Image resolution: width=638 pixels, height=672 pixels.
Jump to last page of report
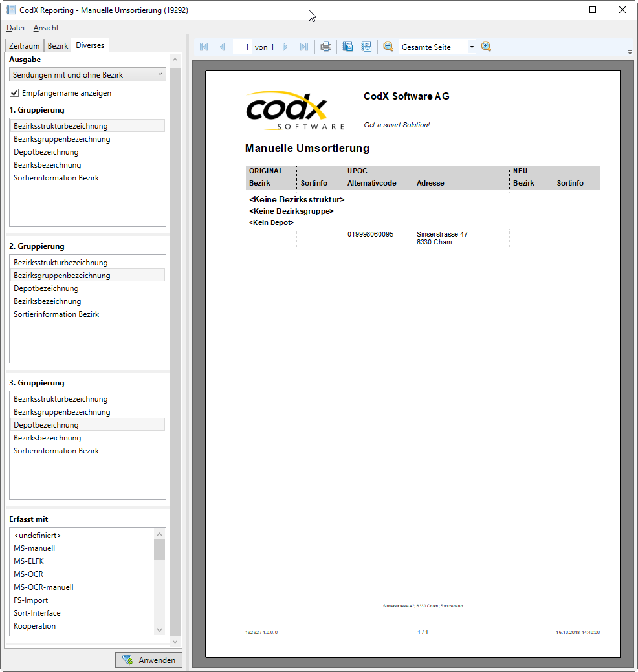pyautogui.click(x=303, y=47)
